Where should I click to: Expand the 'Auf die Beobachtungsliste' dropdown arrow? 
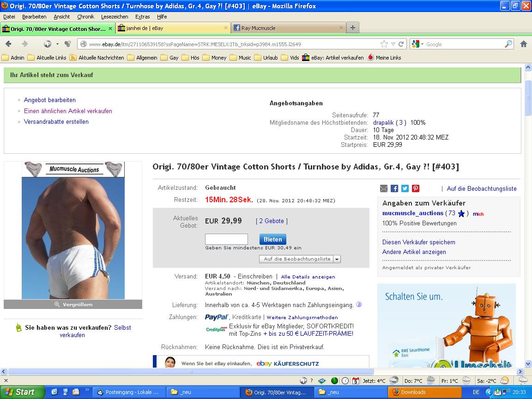coord(337,259)
